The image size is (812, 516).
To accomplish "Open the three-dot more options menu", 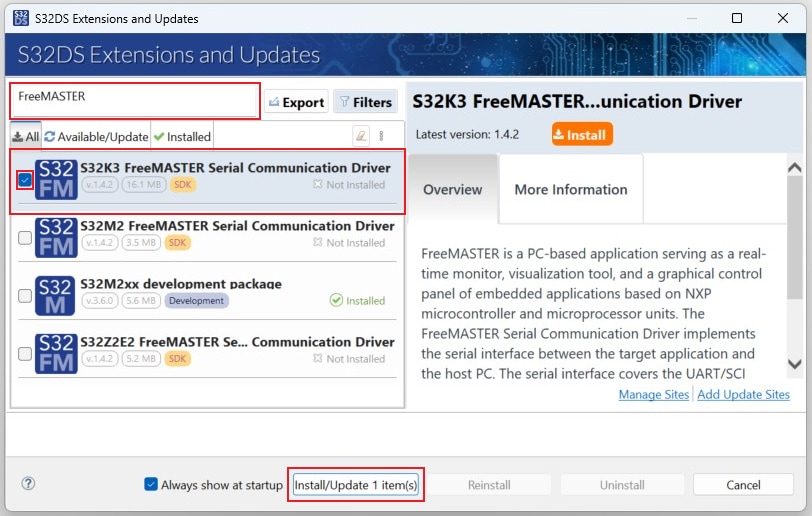I will [x=381, y=136].
